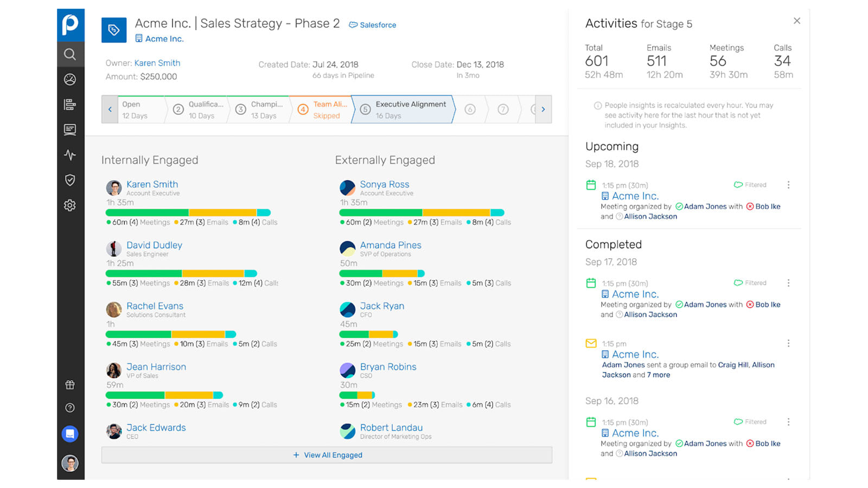The image size is (868, 488).
Task: Click Filtered tag on Sep 18 meeting
Action: click(750, 185)
